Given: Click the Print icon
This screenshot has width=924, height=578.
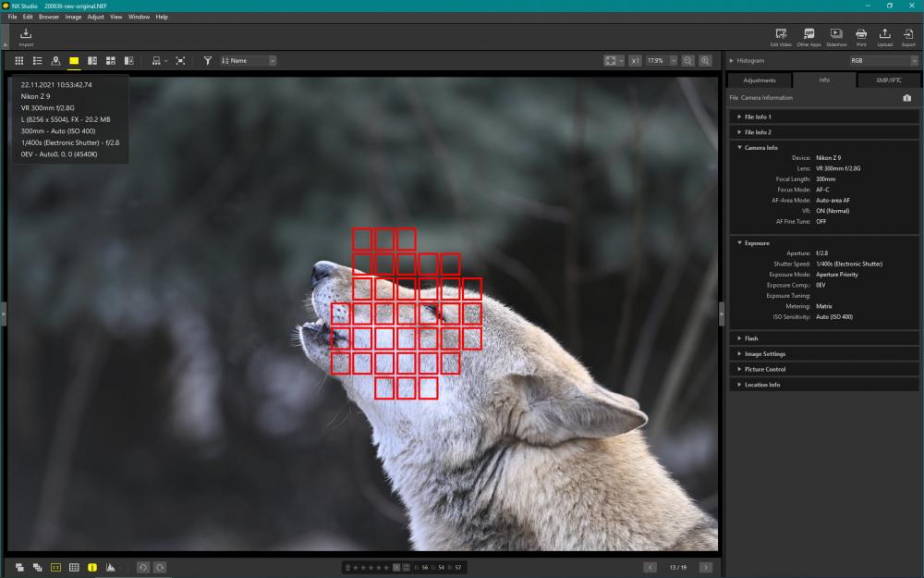Looking at the screenshot, I should coord(861,37).
